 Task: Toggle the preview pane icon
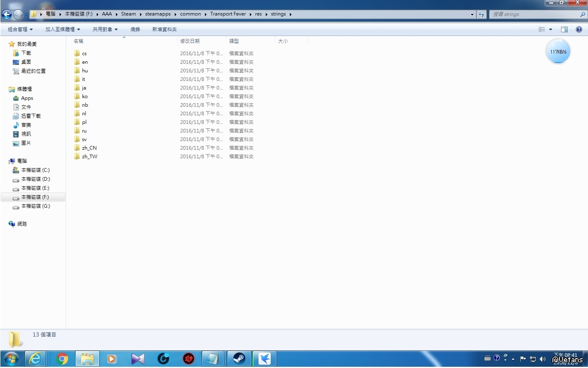[x=564, y=29]
